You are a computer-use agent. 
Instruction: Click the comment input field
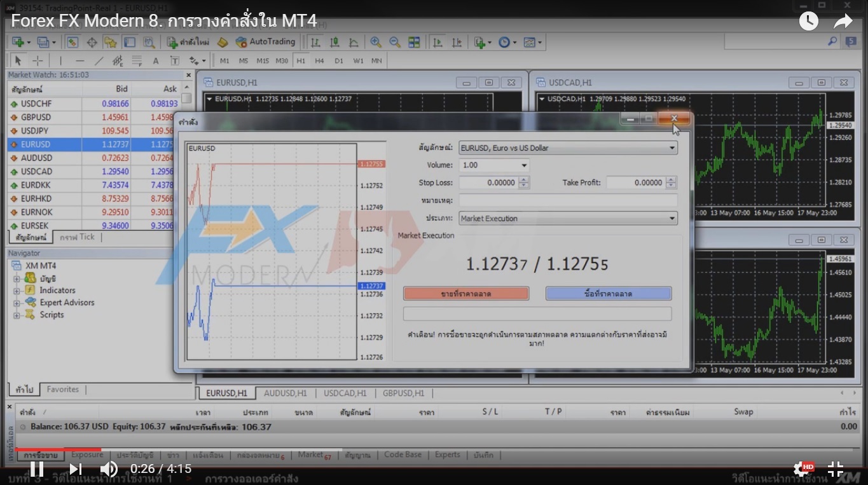[x=568, y=200]
